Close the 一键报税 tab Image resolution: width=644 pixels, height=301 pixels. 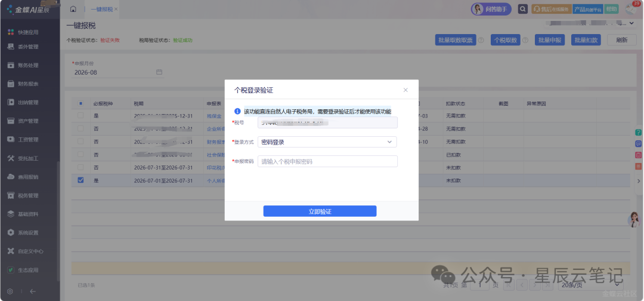[116, 9]
